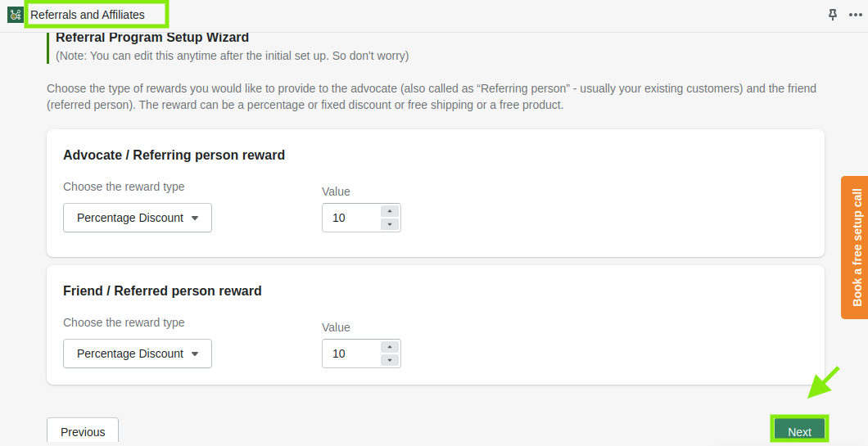
Task: Decrease the Friend reward value with down arrow
Action: 390,360
